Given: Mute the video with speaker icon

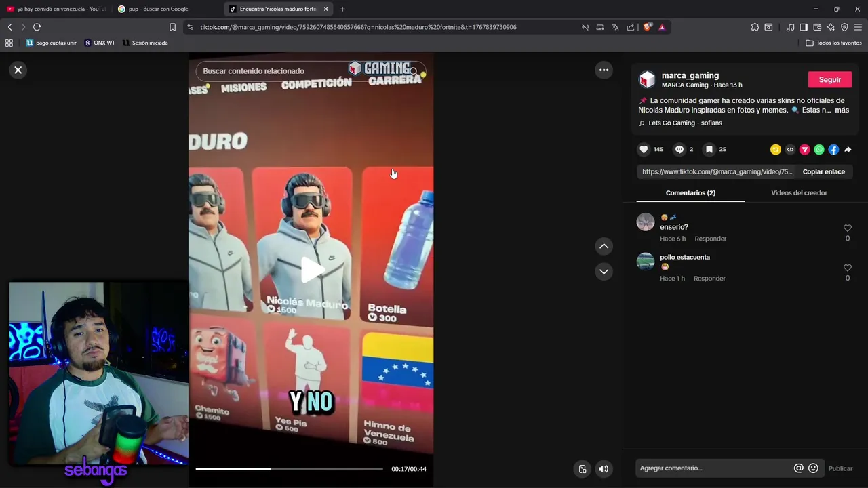Looking at the screenshot, I should (x=603, y=469).
